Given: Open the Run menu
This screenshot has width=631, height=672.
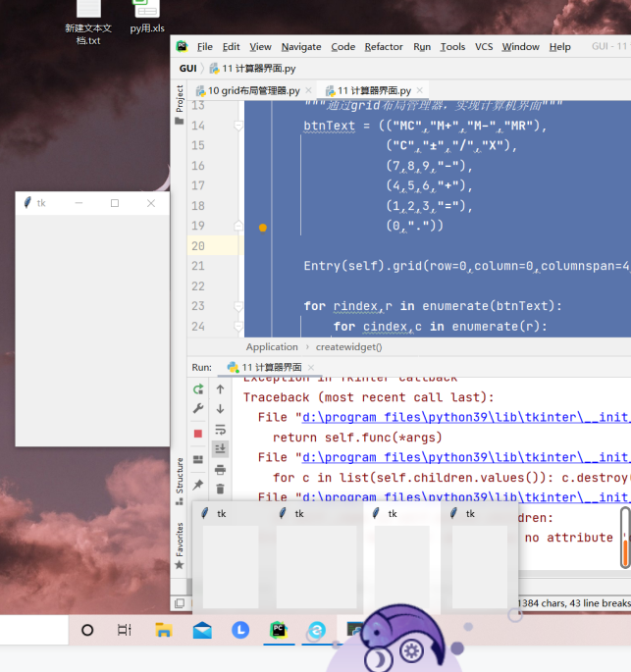Looking at the screenshot, I should point(422,47).
